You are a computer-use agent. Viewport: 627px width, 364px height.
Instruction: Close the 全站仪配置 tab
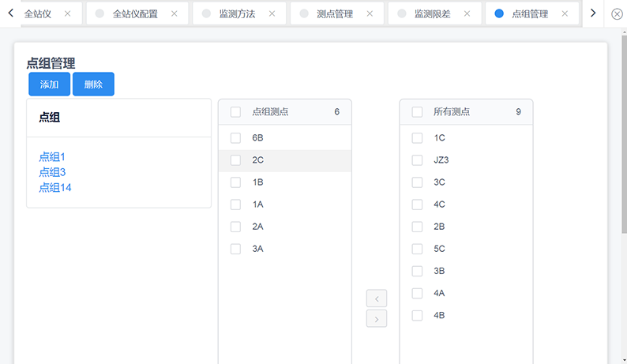pos(174,14)
